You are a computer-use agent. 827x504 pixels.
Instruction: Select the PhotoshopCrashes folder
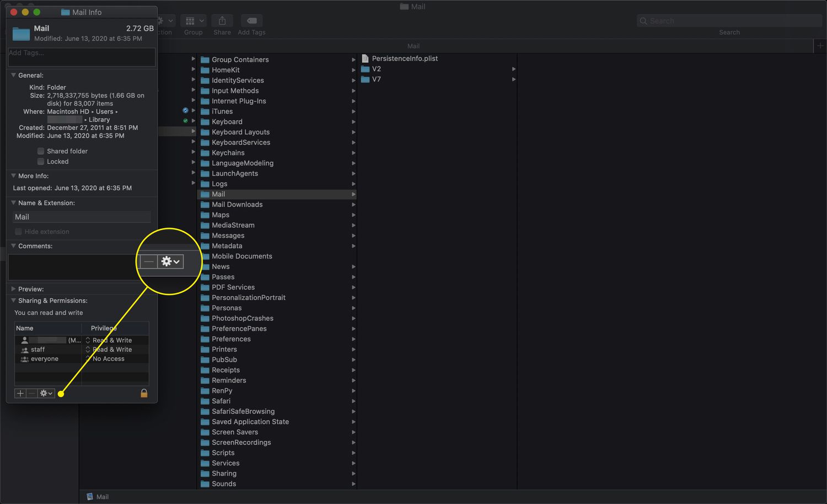tap(277, 318)
